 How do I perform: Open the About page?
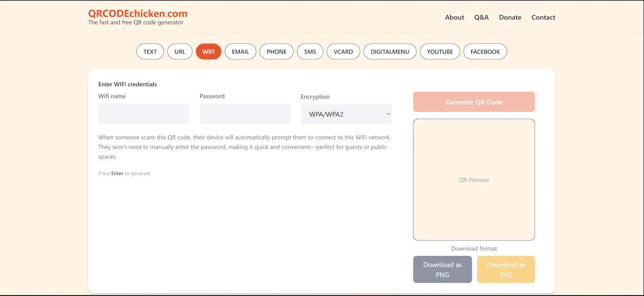pyautogui.click(x=454, y=17)
